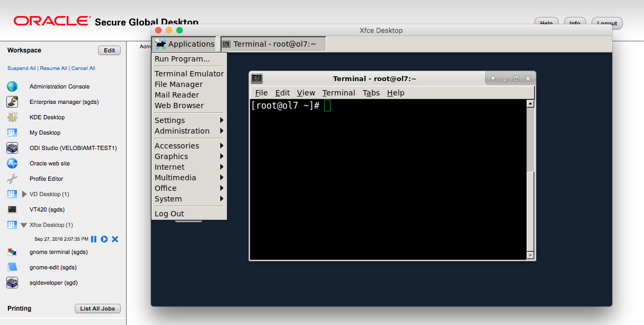The image size is (644, 325).
Task: Collapse the Xfce Desktop (1) sessions triangle
Action: 24,225
